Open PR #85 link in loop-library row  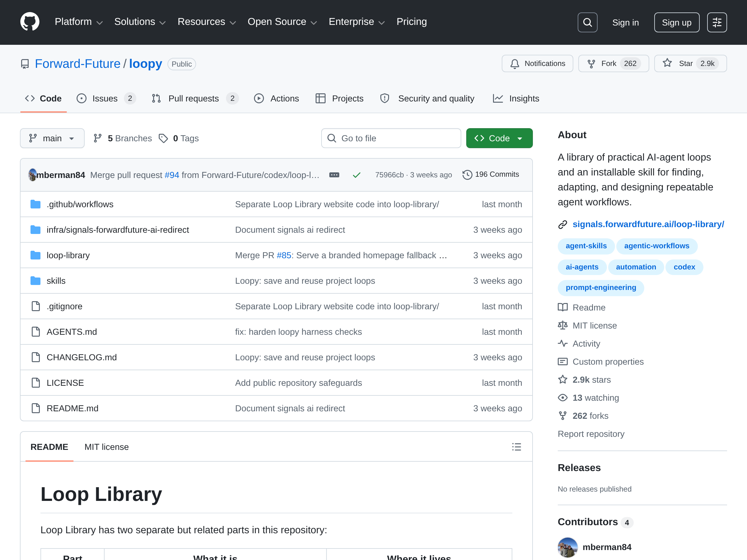click(x=284, y=255)
